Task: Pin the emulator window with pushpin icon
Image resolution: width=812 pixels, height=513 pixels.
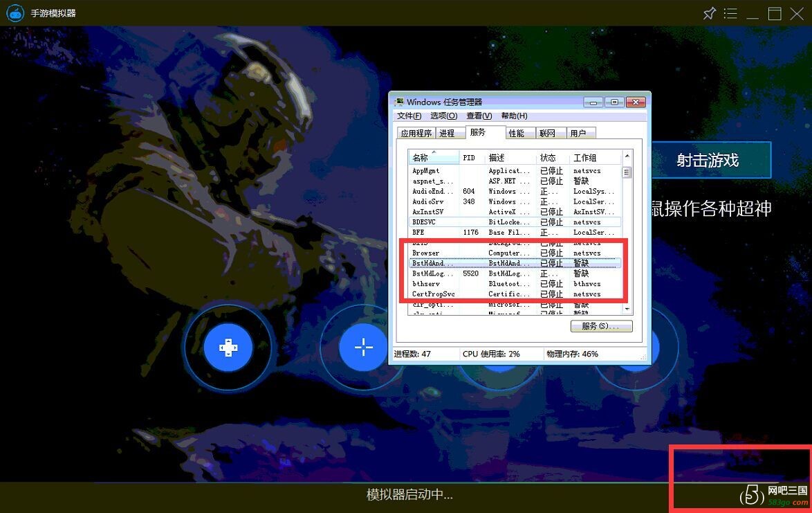Action: (709, 13)
